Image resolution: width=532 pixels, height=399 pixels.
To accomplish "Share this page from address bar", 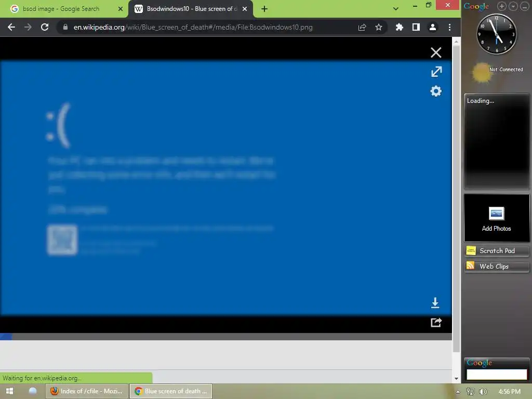I will coord(362,27).
